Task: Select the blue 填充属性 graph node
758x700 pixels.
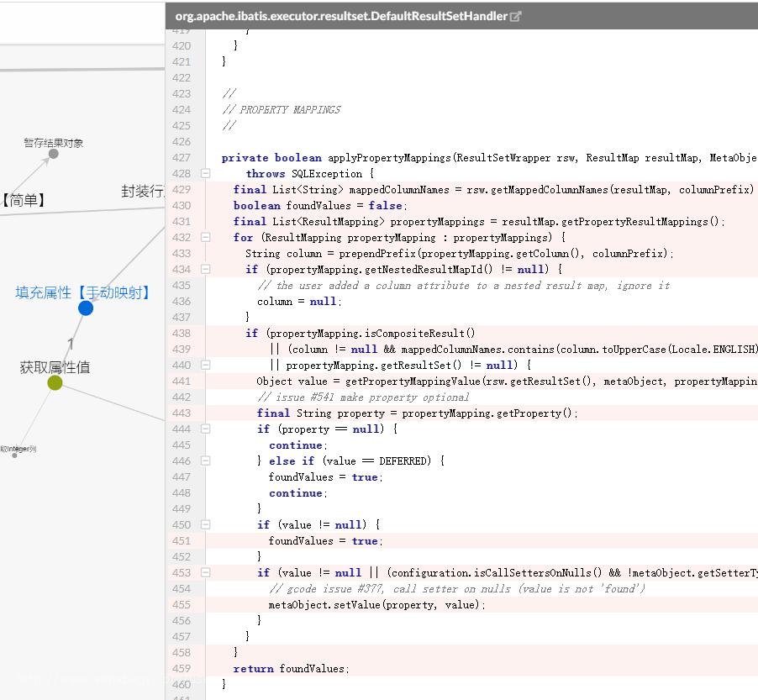Action: pyautogui.click(x=86, y=308)
